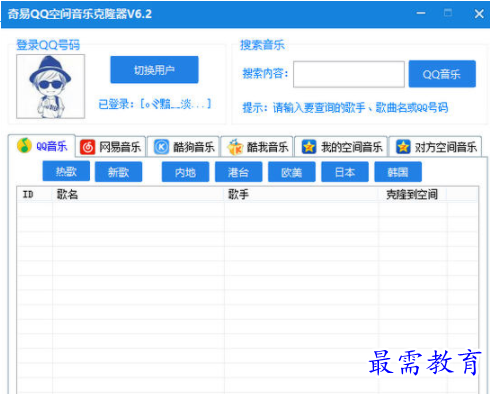
Task: Show 热歌 hot songs list
Action: 66,171
